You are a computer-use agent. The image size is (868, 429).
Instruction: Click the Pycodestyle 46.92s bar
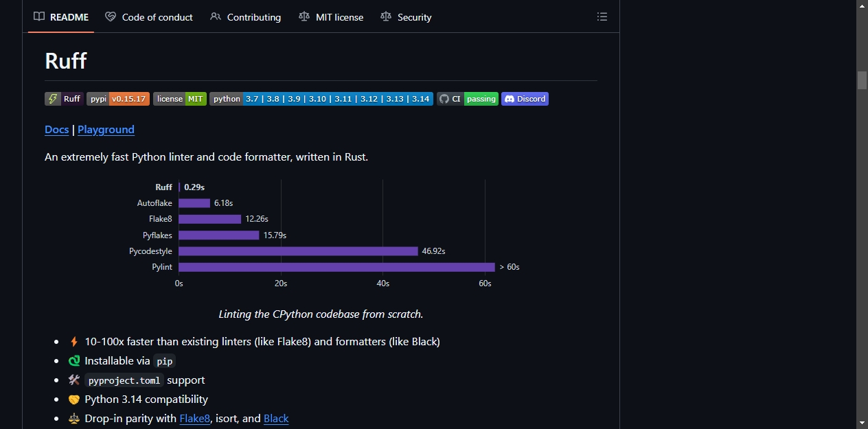(x=298, y=251)
